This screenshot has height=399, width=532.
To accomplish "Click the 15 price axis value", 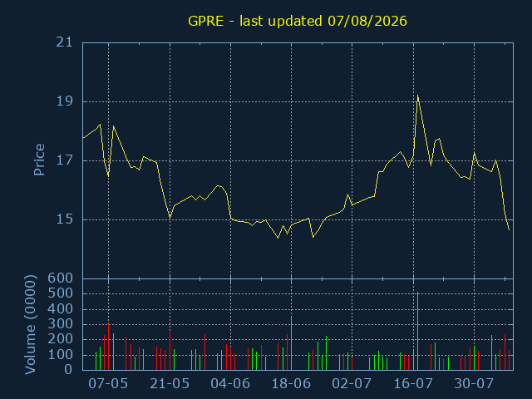I will pos(65,219).
